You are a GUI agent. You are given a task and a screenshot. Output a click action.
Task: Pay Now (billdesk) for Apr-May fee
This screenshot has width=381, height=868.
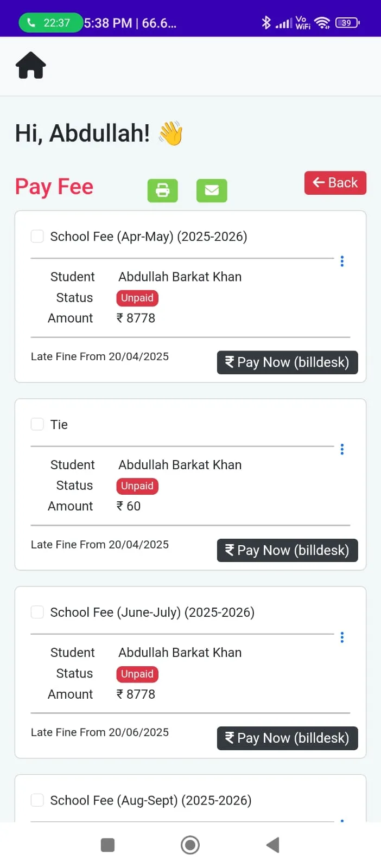pyautogui.click(x=288, y=362)
